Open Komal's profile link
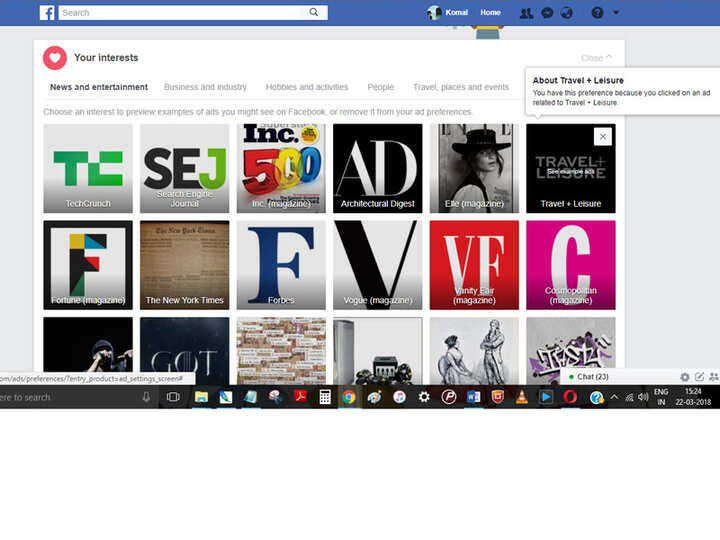 coord(448,13)
